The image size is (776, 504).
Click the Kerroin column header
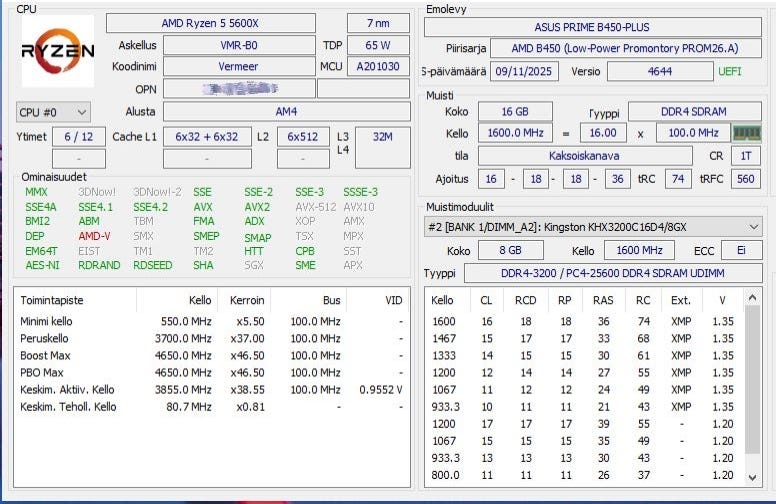[243, 300]
